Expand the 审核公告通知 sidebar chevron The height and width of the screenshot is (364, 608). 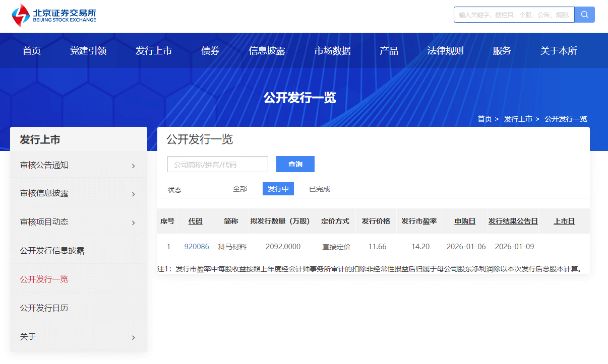point(133,166)
